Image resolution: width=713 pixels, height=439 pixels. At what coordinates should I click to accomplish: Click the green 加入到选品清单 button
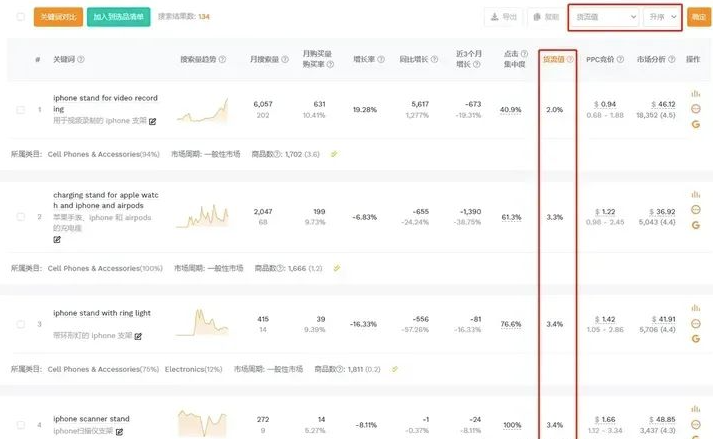coord(119,17)
